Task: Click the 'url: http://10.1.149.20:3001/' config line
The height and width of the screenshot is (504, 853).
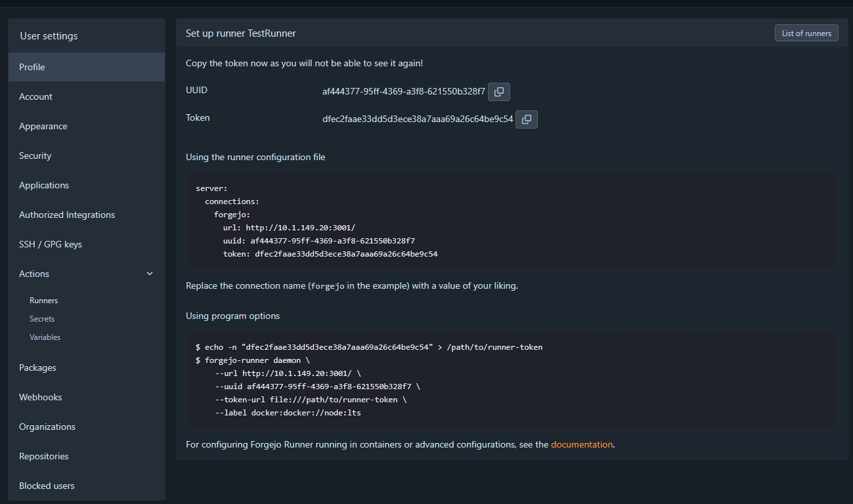Action: click(x=289, y=228)
